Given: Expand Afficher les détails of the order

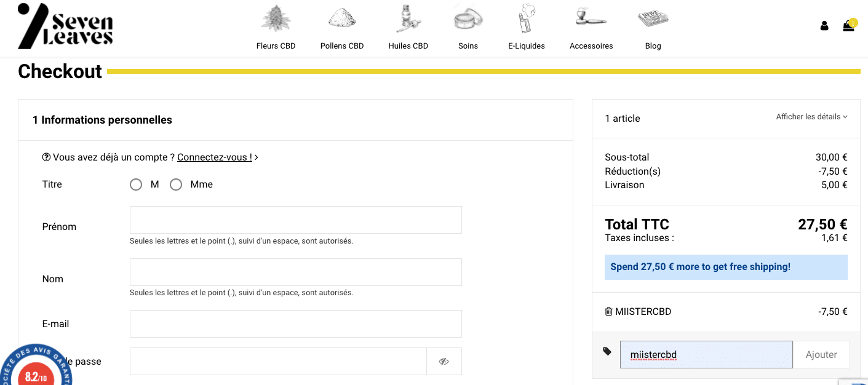Looking at the screenshot, I should (x=811, y=117).
